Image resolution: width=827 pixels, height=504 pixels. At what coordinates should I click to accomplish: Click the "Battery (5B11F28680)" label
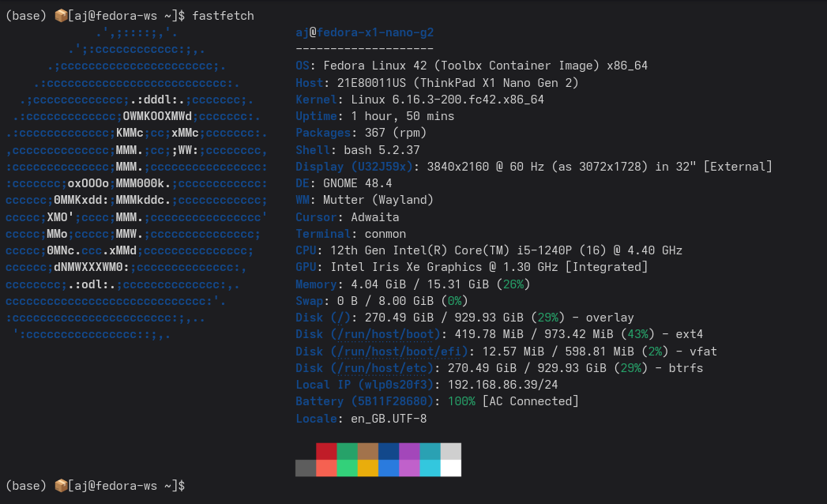coord(364,401)
